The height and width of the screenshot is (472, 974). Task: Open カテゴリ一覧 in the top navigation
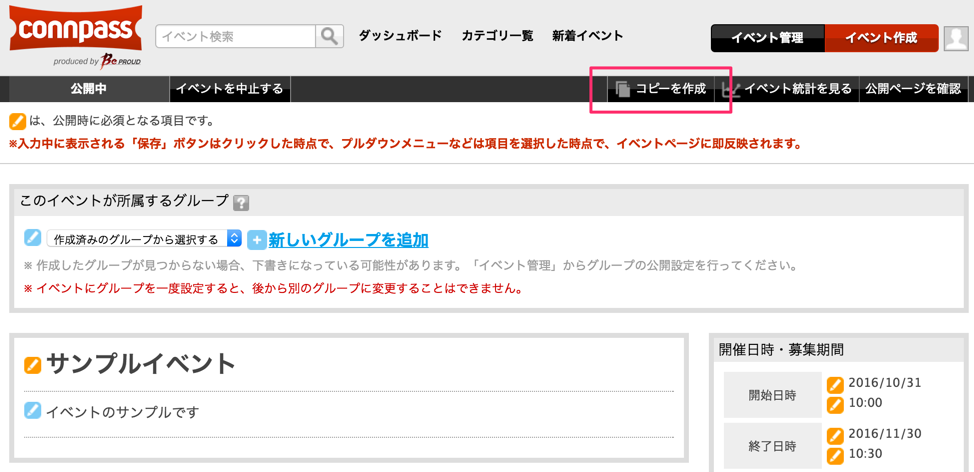point(497,36)
